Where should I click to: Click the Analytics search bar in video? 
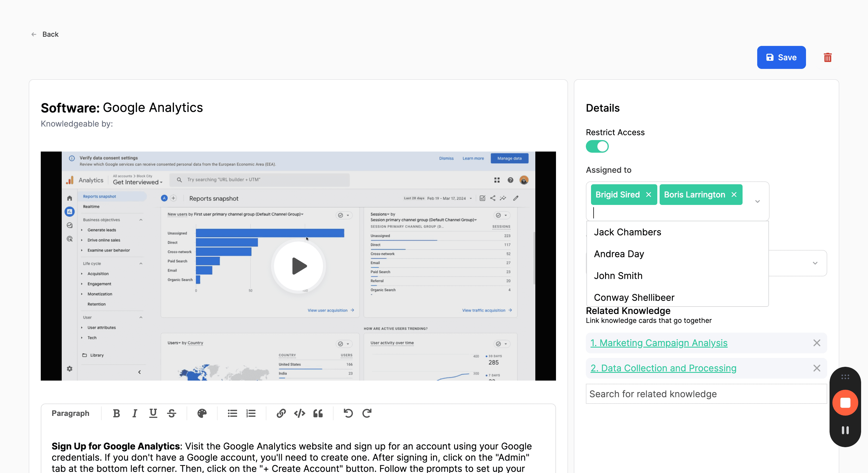(x=259, y=180)
